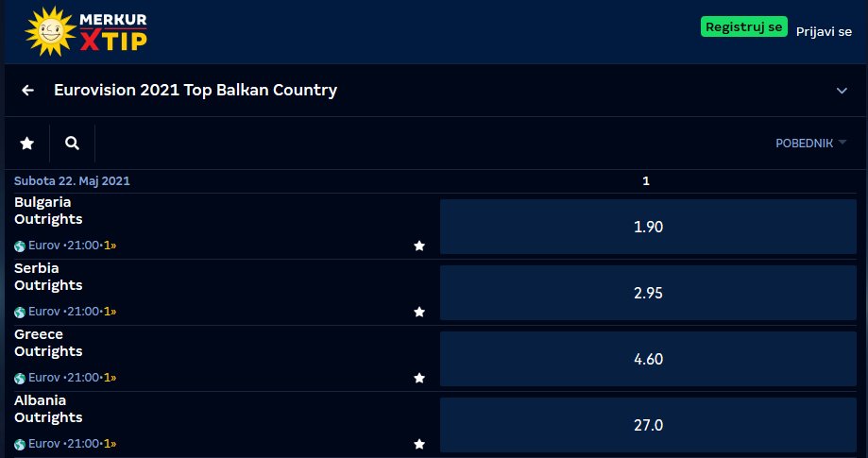868x458 pixels.
Task: Open search with the magnifier icon
Action: tap(72, 144)
